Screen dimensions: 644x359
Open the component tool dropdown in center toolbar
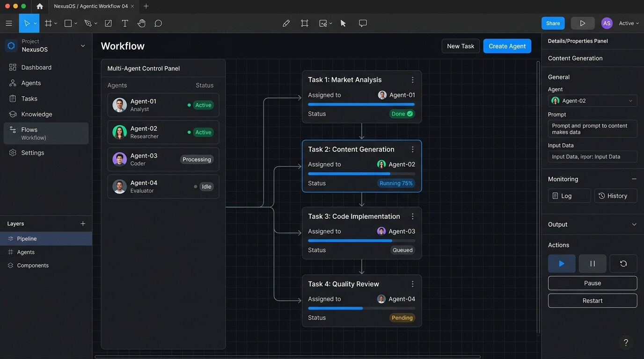coord(331,23)
